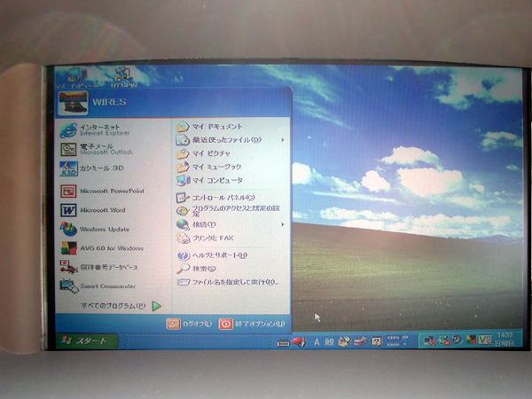Toggle KANA indicator on language bar
The height and width of the screenshot is (399, 532).
(393, 344)
